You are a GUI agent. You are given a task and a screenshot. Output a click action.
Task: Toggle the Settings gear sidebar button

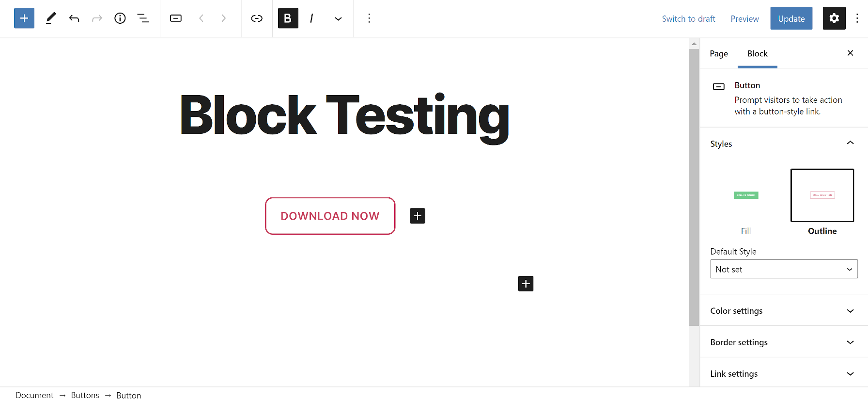click(834, 18)
